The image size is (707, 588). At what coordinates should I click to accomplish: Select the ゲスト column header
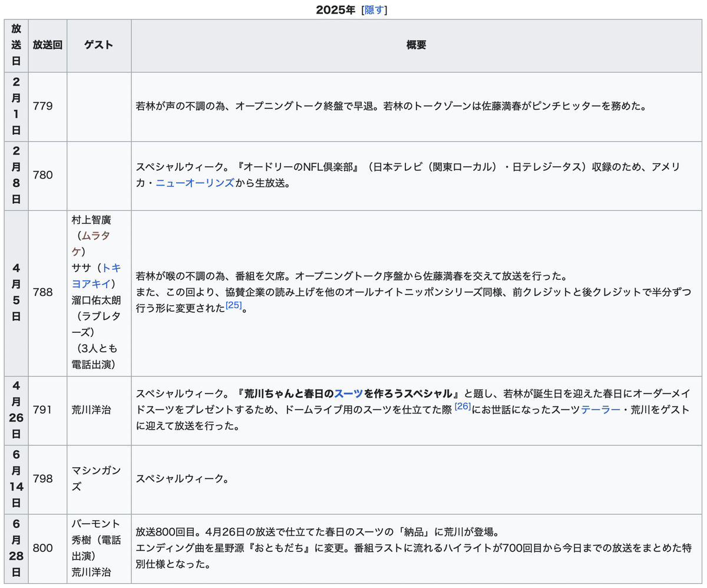[x=98, y=45]
